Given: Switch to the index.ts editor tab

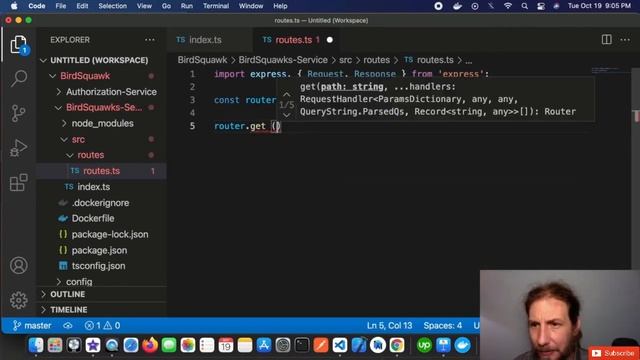Looking at the screenshot, I should pos(210,40).
